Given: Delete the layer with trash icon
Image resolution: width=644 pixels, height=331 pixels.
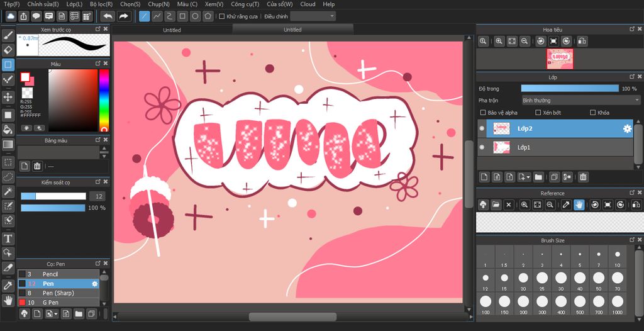Looking at the screenshot, I should [x=583, y=177].
